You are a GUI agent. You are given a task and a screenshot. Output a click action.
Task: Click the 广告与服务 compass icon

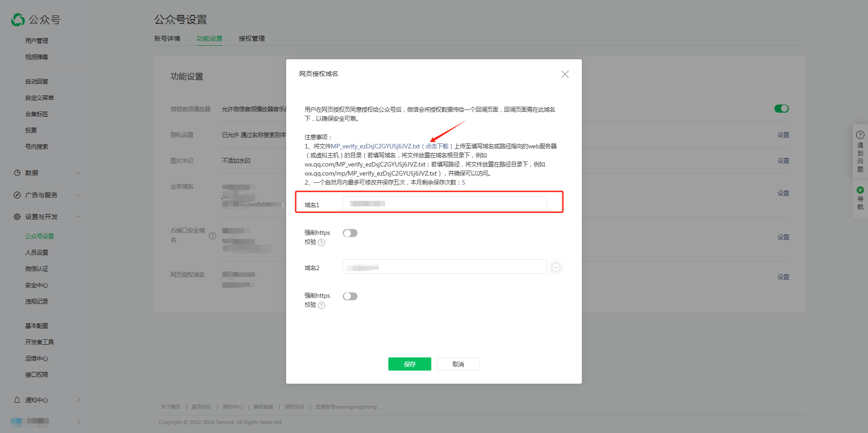pos(17,195)
